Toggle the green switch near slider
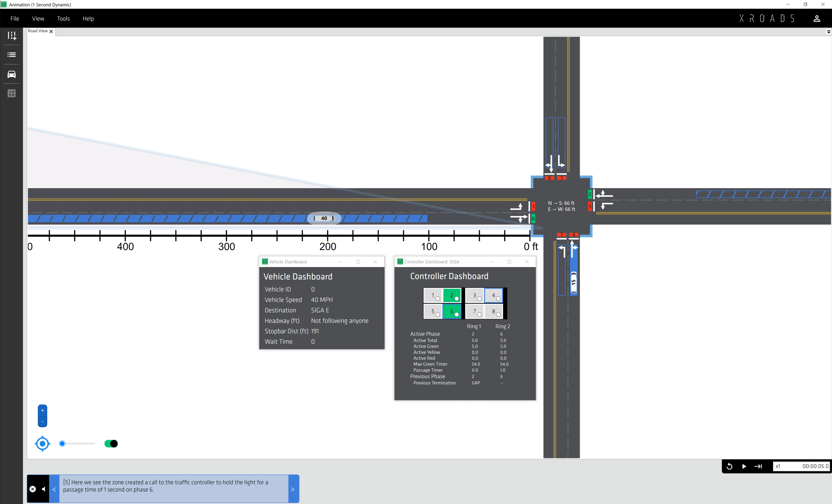 (111, 444)
